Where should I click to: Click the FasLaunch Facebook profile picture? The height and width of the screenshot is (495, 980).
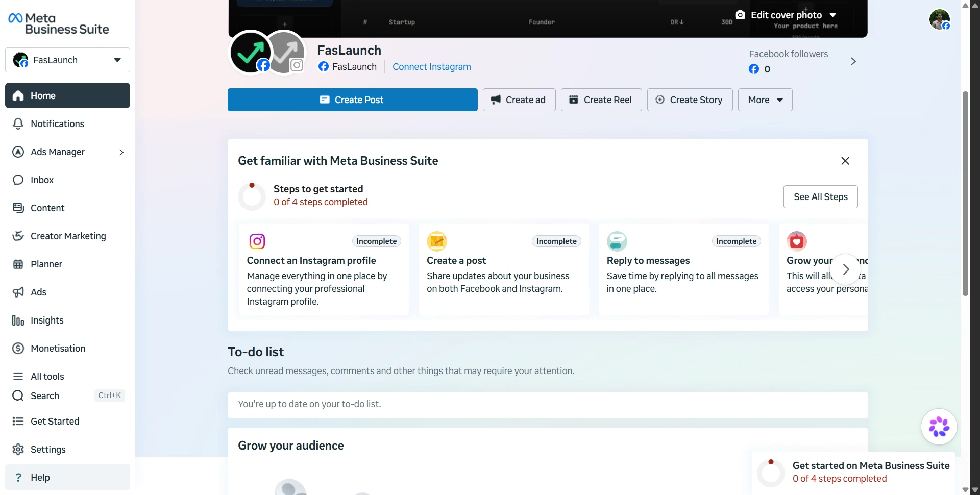[x=250, y=52]
